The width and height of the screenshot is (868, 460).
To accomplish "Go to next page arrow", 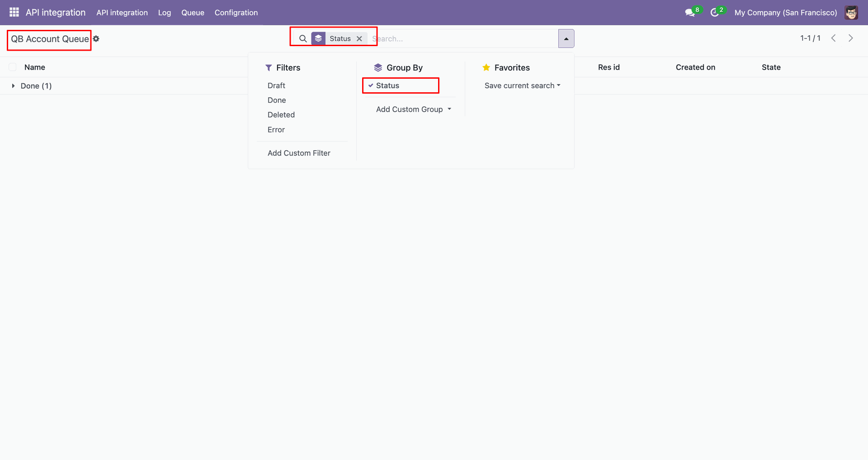I will 851,38.
